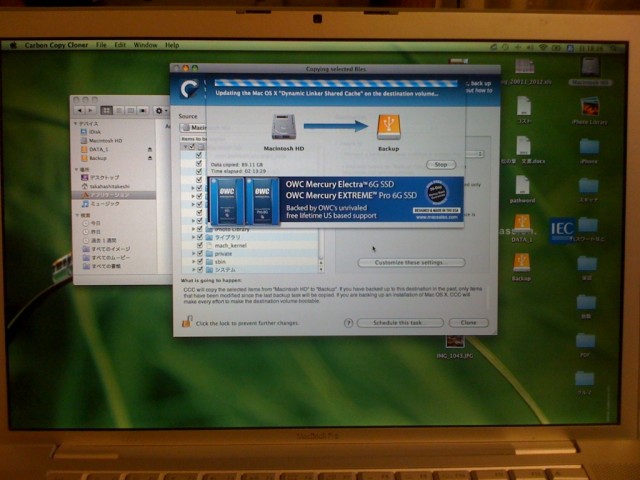Screen dimensions: 640x480
Task: Click Wi-Fi status icon in menu bar
Action: pos(543,48)
